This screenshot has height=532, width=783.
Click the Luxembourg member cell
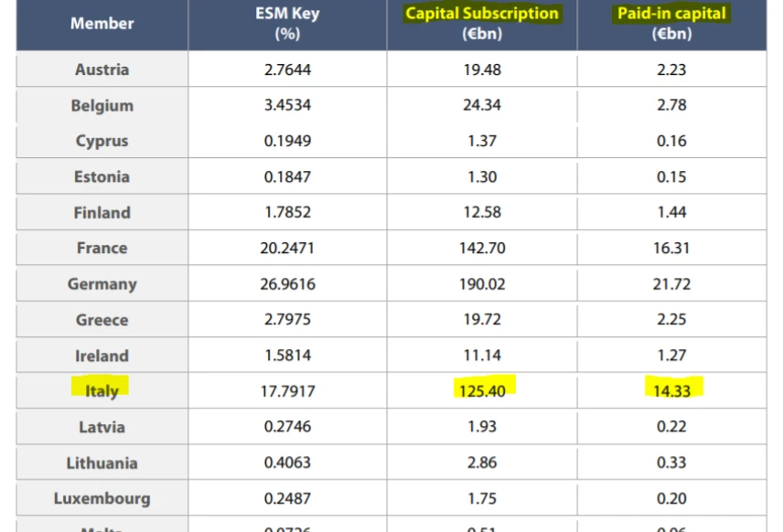(x=102, y=499)
